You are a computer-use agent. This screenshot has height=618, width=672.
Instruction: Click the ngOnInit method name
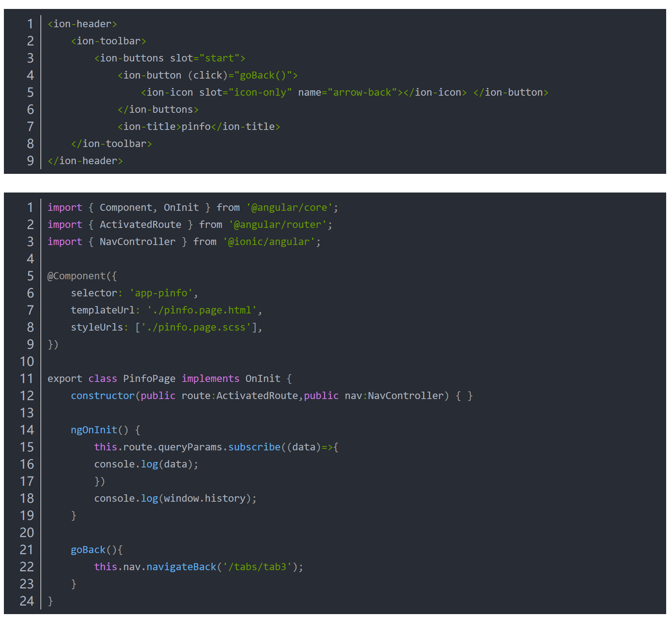point(94,430)
